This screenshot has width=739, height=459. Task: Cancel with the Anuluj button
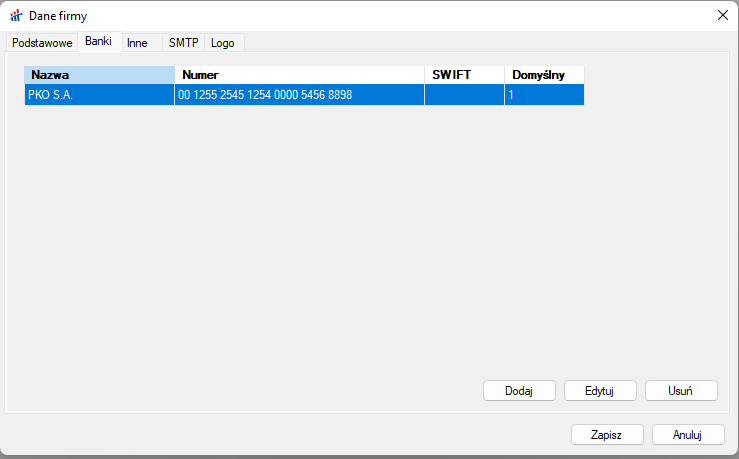[688, 435]
